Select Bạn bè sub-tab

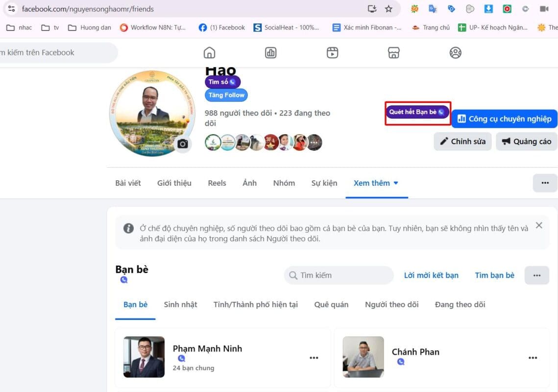135,305
